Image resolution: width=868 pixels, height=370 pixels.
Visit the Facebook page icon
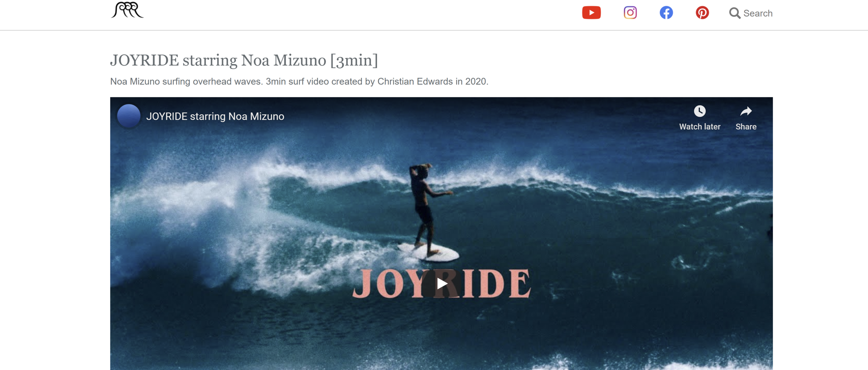(x=666, y=13)
